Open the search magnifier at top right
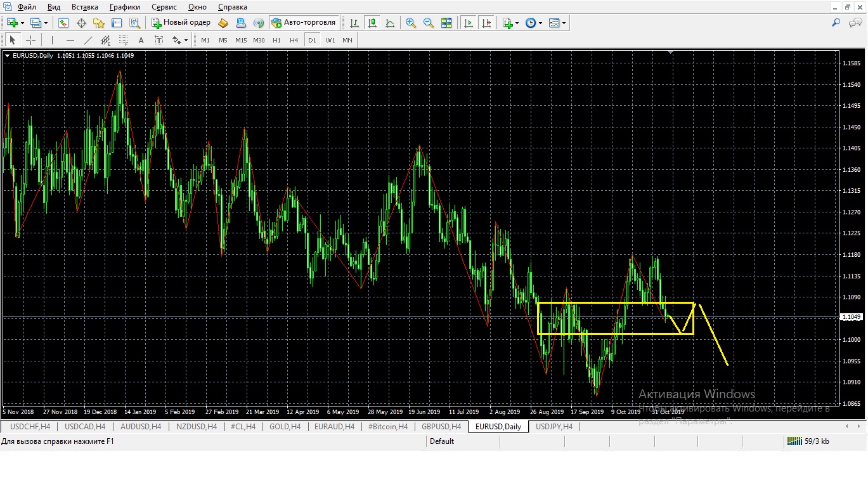 [x=836, y=23]
